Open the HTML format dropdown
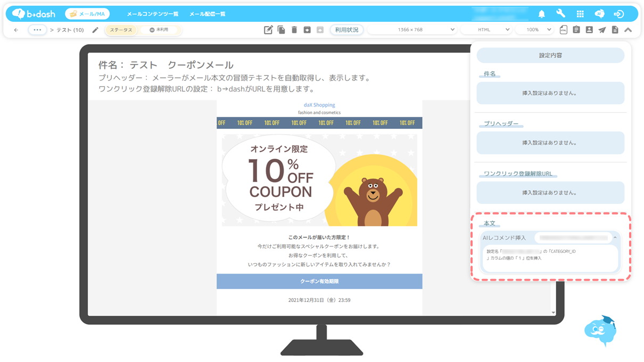The image size is (644, 362). point(487,30)
